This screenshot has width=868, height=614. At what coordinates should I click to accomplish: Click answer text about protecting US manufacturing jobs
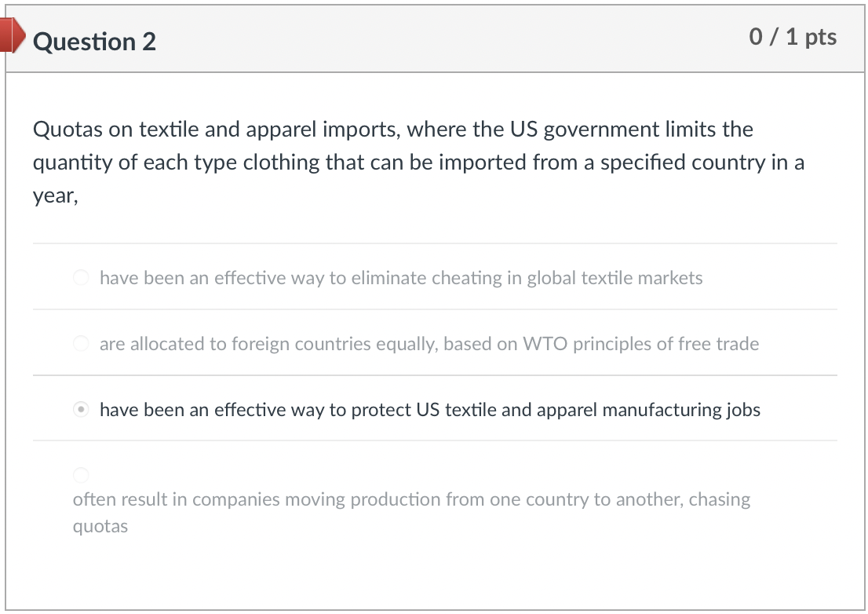coord(429,410)
